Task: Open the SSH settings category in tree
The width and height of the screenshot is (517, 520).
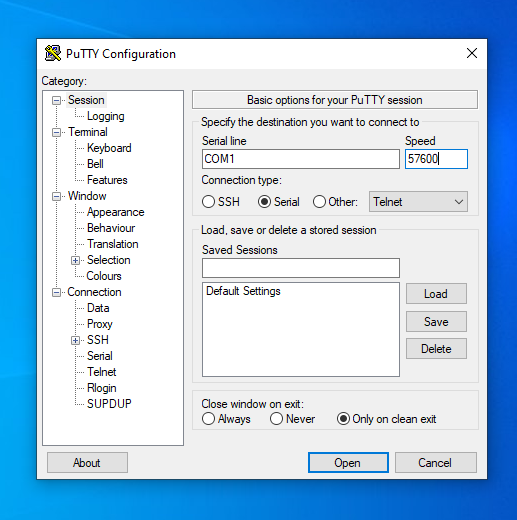Action: coord(98,340)
